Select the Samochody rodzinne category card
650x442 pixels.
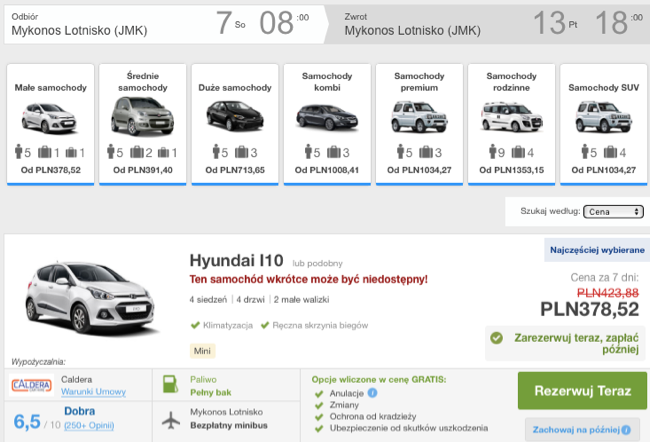[x=512, y=124]
